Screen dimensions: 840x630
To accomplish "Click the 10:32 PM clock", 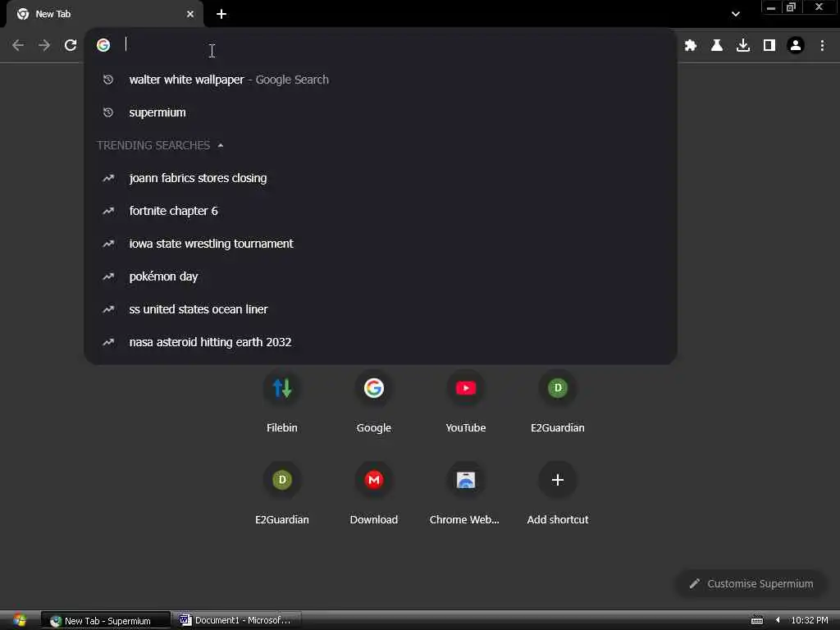I will [810, 620].
